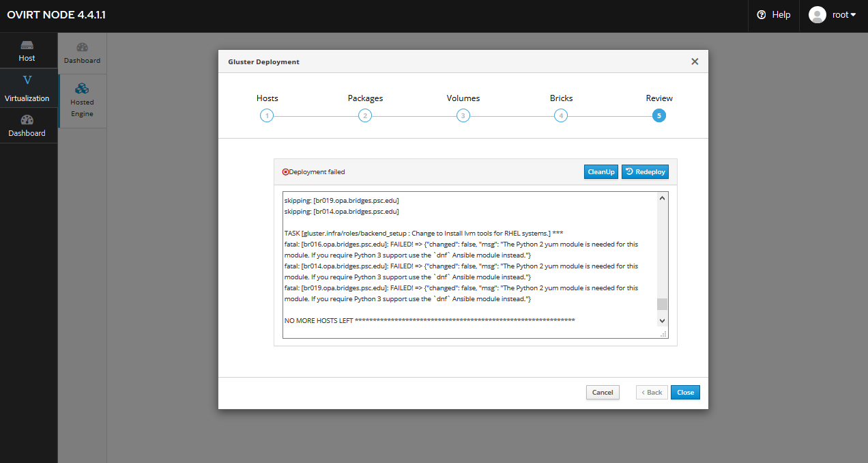
Task: Click the log scrollbar up arrow
Action: click(x=662, y=199)
